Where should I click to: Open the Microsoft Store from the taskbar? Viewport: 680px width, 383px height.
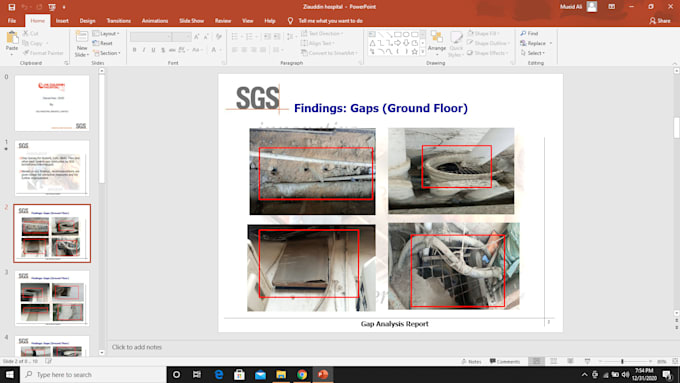tap(239, 374)
